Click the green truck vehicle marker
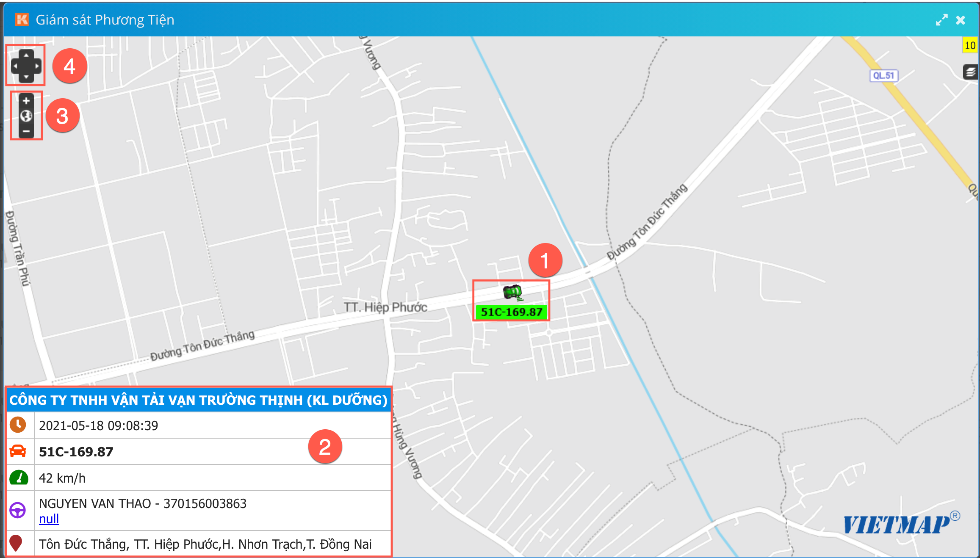 click(512, 292)
